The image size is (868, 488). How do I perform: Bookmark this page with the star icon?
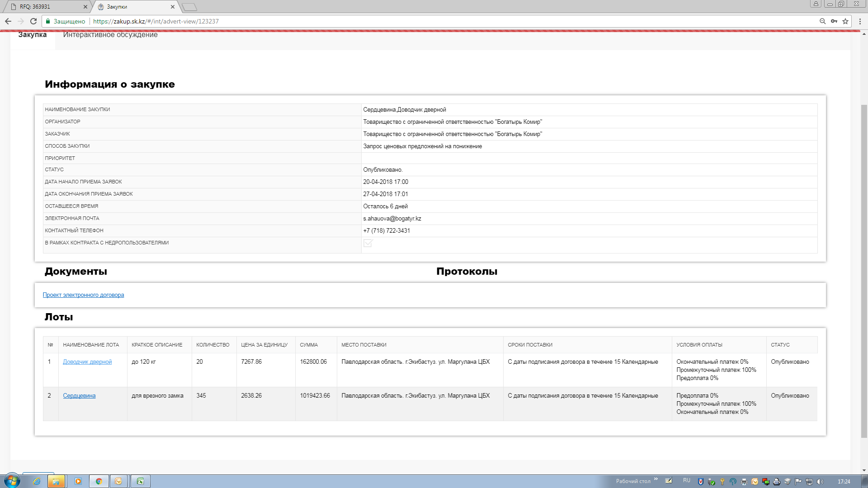[845, 21]
